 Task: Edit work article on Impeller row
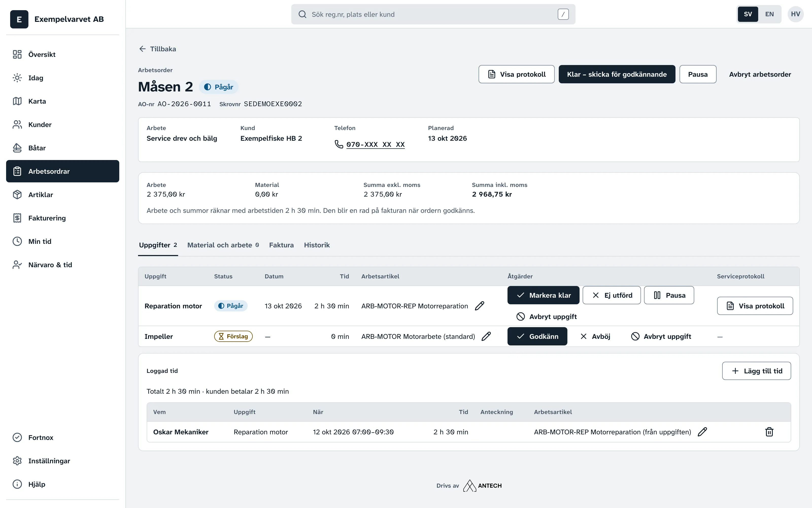click(x=486, y=336)
